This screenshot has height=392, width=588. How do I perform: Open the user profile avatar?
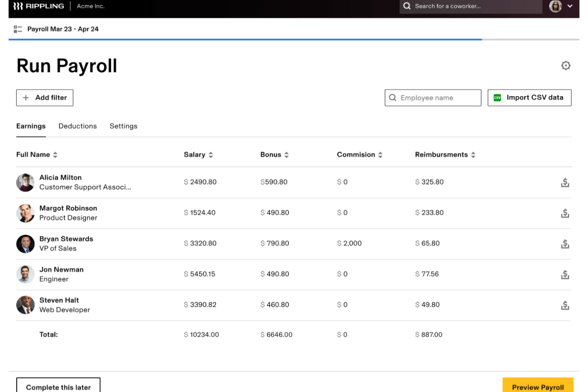coord(555,6)
